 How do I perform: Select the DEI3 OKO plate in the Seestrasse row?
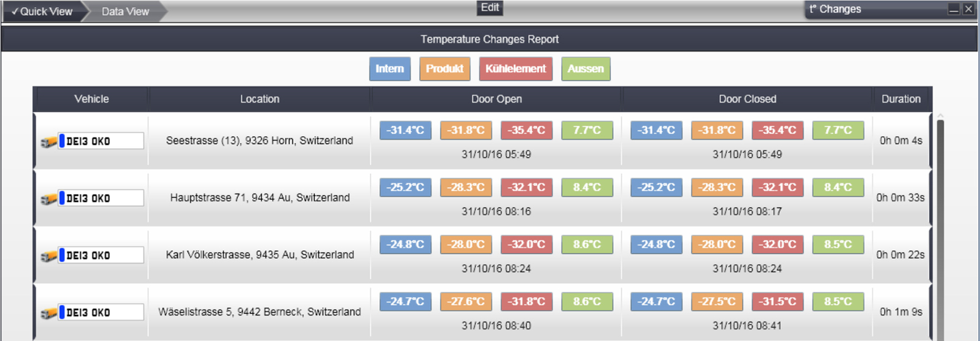tap(101, 141)
